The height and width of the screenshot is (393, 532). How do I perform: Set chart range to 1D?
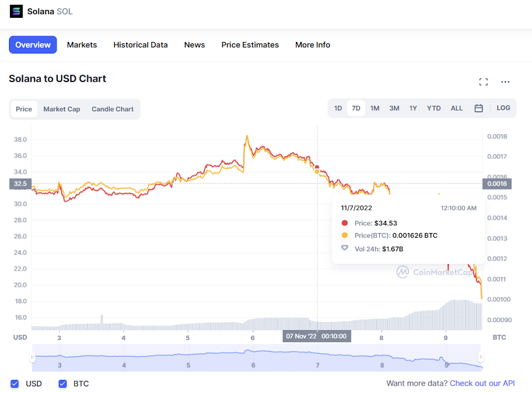click(338, 108)
